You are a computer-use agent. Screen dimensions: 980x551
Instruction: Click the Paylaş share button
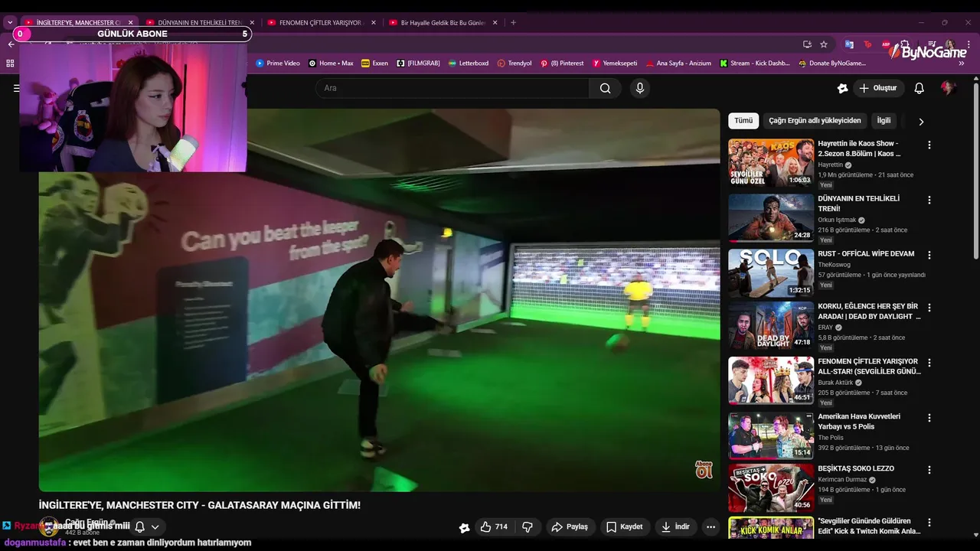[570, 527]
